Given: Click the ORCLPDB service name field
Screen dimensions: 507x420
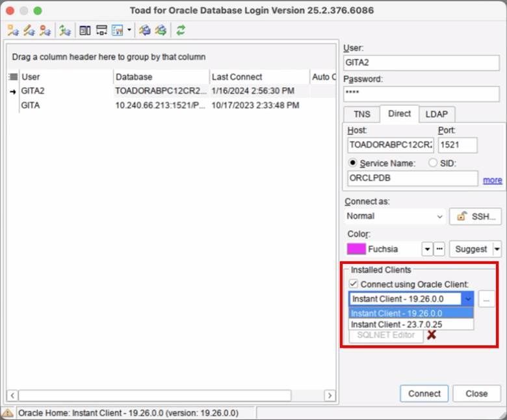Looking at the screenshot, I should (413, 178).
